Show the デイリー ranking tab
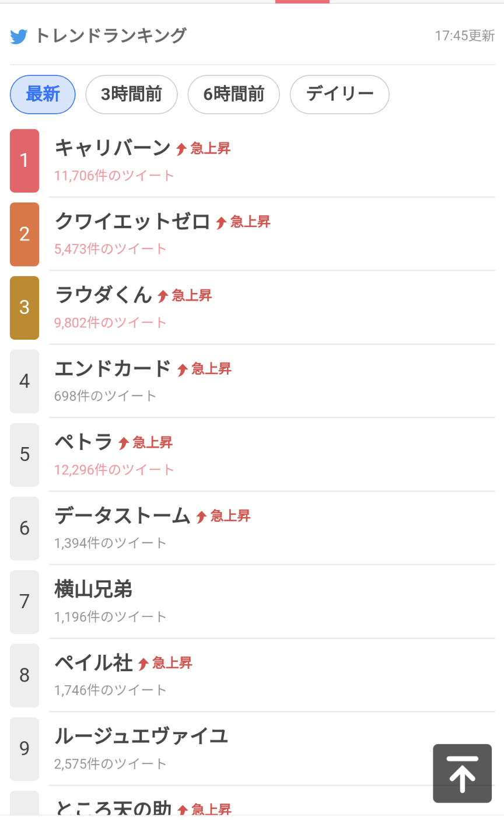This screenshot has width=504, height=820. point(339,95)
